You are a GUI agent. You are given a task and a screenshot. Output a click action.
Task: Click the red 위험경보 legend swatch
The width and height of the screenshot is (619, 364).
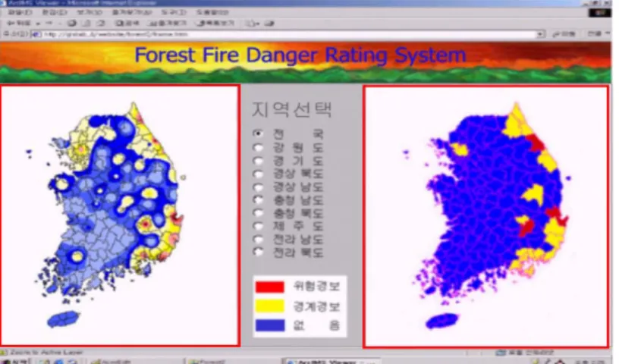269,287
